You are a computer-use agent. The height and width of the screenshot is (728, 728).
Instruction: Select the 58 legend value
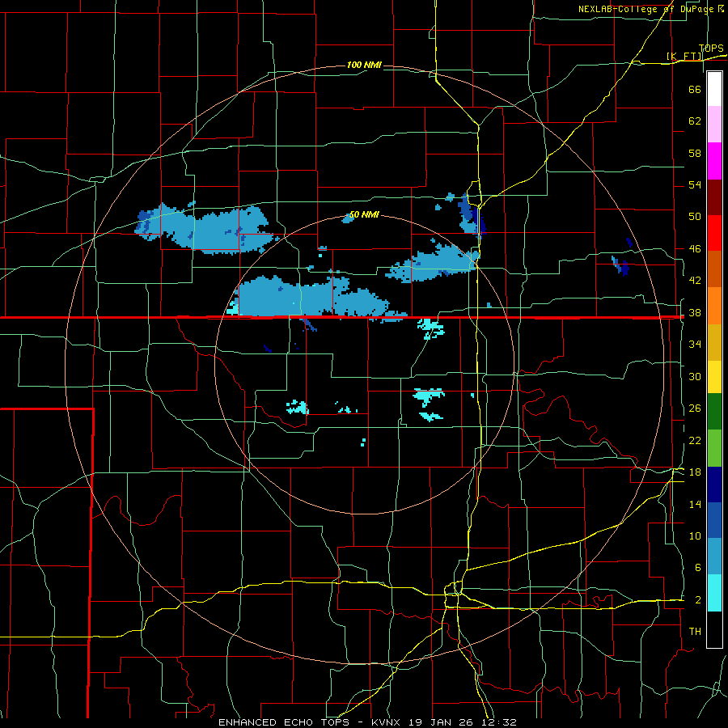pyautogui.click(x=695, y=153)
